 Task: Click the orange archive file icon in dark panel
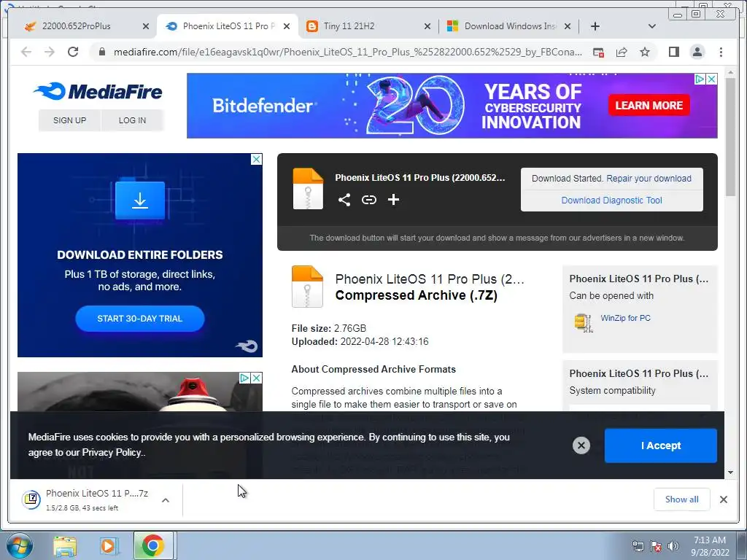308,189
